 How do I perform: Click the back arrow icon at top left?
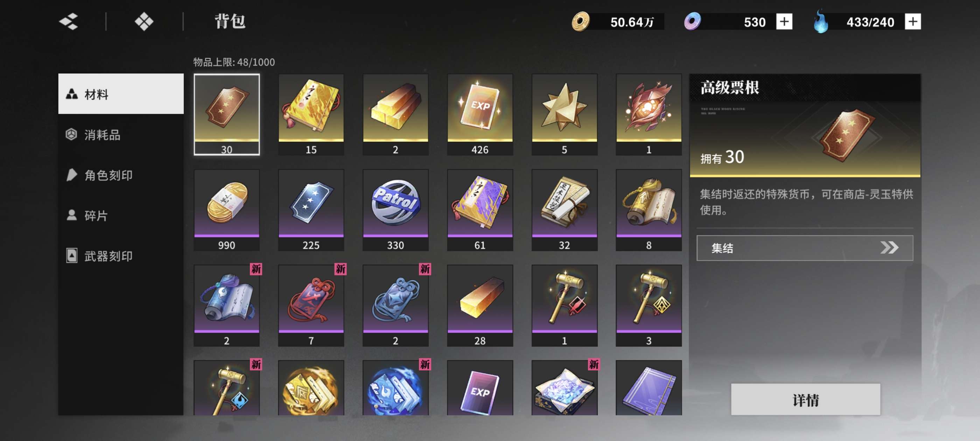pos(69,21)
